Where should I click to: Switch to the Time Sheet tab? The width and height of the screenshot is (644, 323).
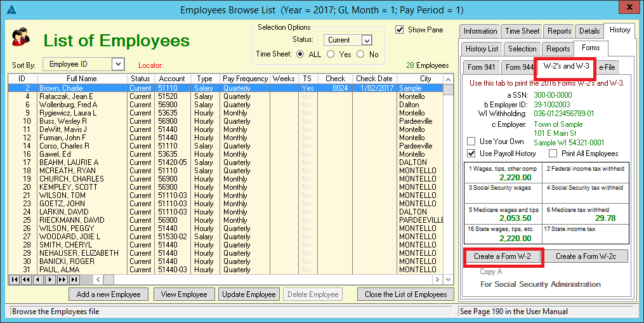(522, 31)
